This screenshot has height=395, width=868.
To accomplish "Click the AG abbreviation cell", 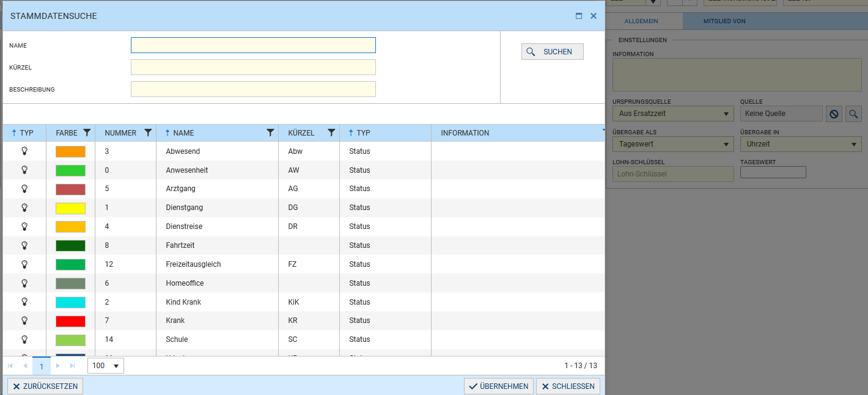I will pyautogui.click(x=309, y=189).
